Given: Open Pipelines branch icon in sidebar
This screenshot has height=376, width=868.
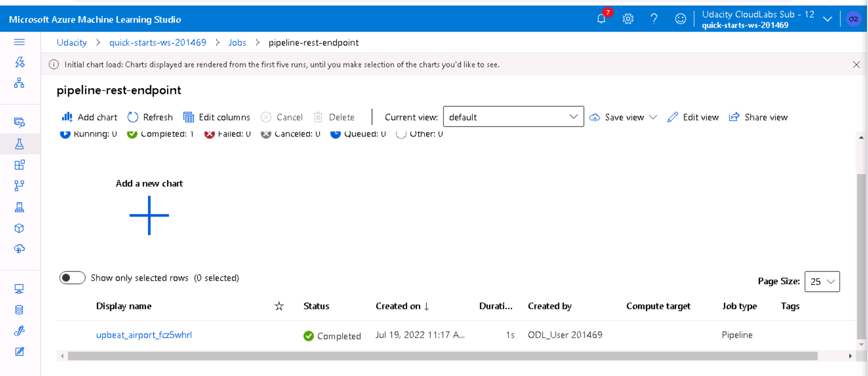Looking at the screenshot, I should pos(19,186).
